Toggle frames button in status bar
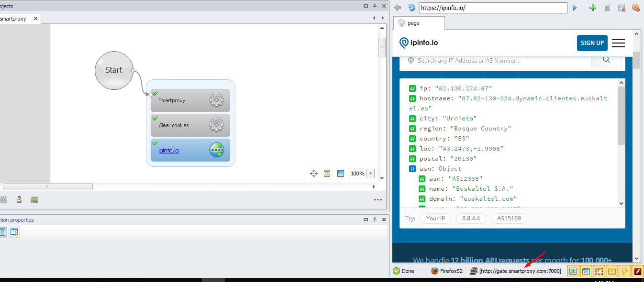Viewport: 644px width, 282px height. pyautogui.click(x=599, y=271)
